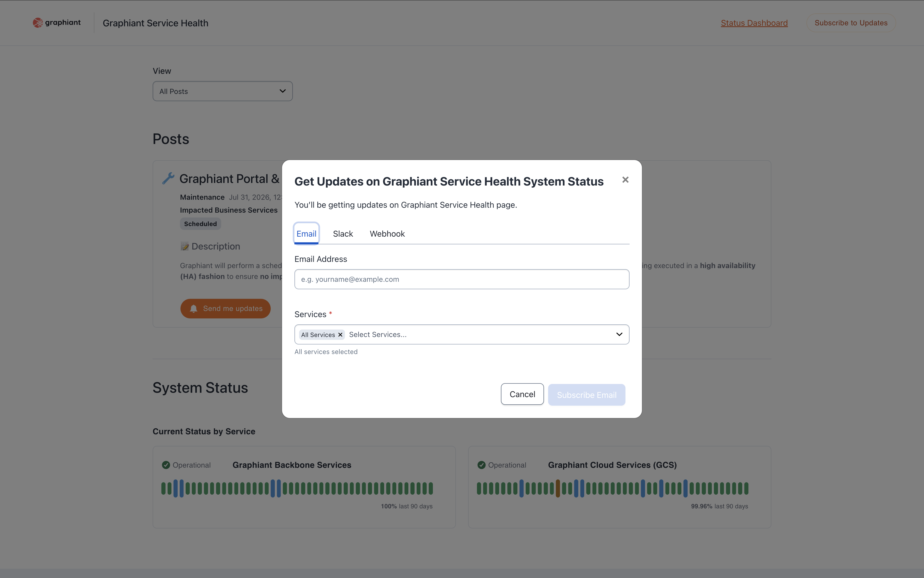Viewport: 924px width, 578px height.
Task: Click the Select Services placeholder text
Action: 378,334
